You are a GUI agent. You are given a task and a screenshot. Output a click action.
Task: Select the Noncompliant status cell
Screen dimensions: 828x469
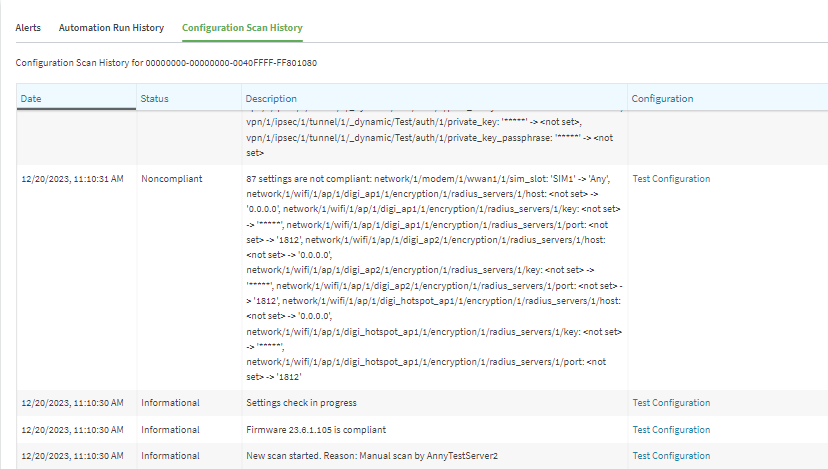coord(172,179)
